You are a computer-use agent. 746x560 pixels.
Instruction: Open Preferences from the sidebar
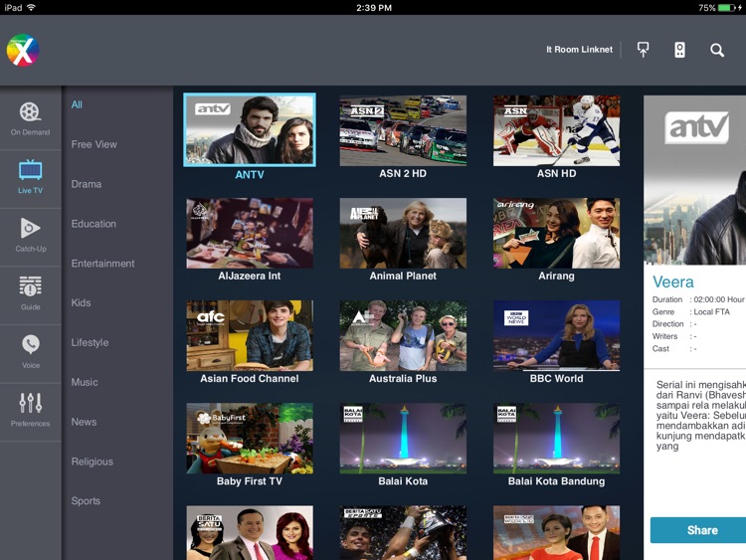pos(31,410)
